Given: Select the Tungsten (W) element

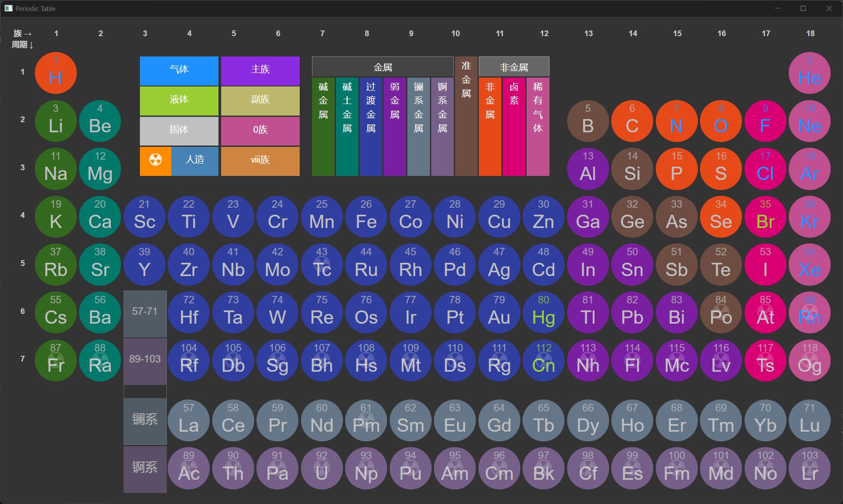Looking at the screenshot, I should click(x=277, y=313).
